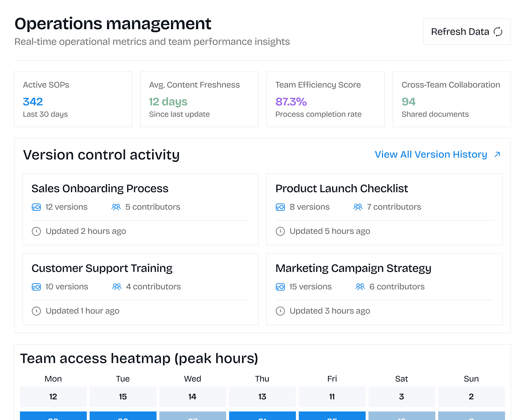Click versions icon in Sales Onboarding Process
This screenshot has width=525, height=420.
click(36, 207)
